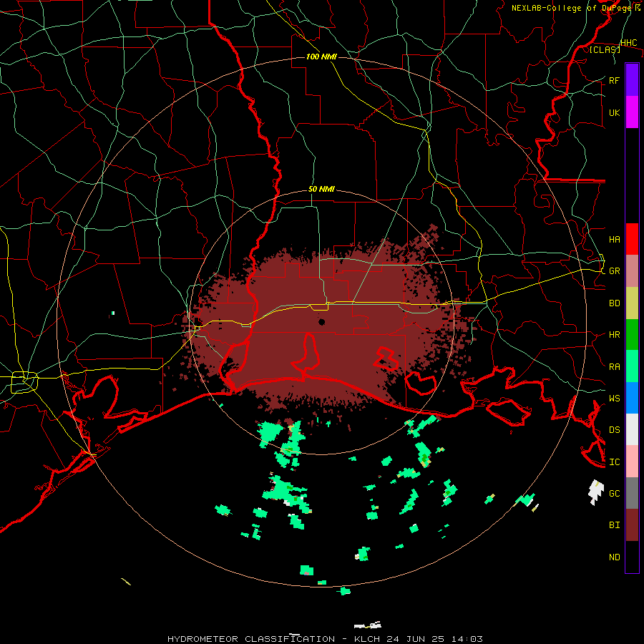Click the [CLAS] units label
The width and height of the screenshot is (644, 644).
(x=605, y=50)
